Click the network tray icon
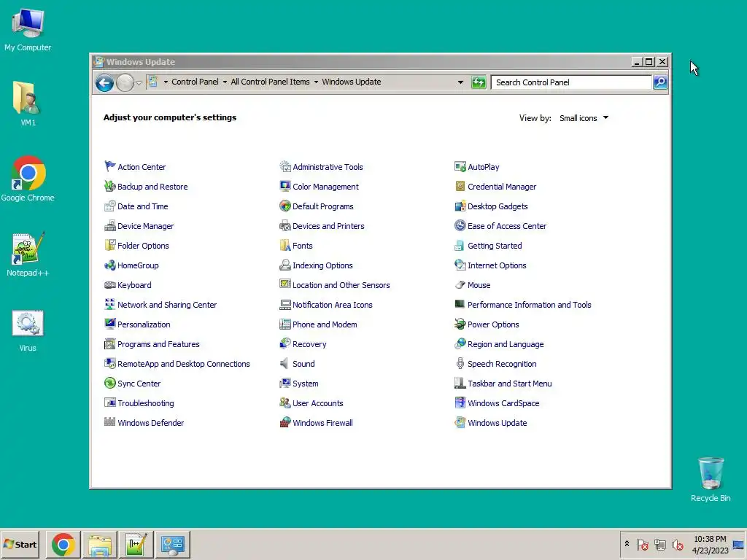Viewport: 747px width, 560px height. click(x=659, y=544)
